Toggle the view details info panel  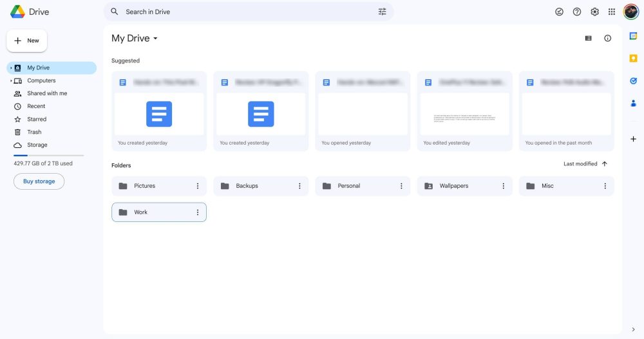pos(607,39)
